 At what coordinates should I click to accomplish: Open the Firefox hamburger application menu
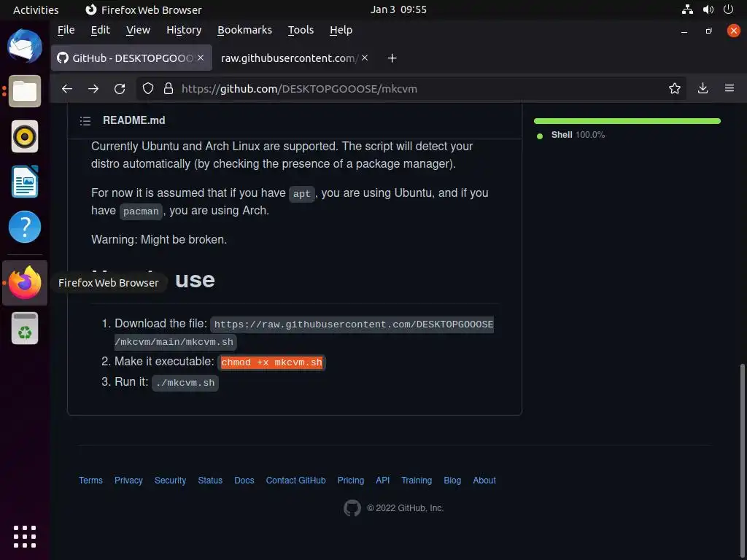point(729,88)
